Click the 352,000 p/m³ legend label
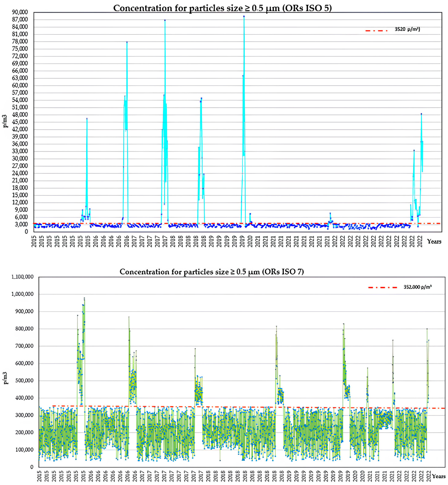 tap(418, 287)
